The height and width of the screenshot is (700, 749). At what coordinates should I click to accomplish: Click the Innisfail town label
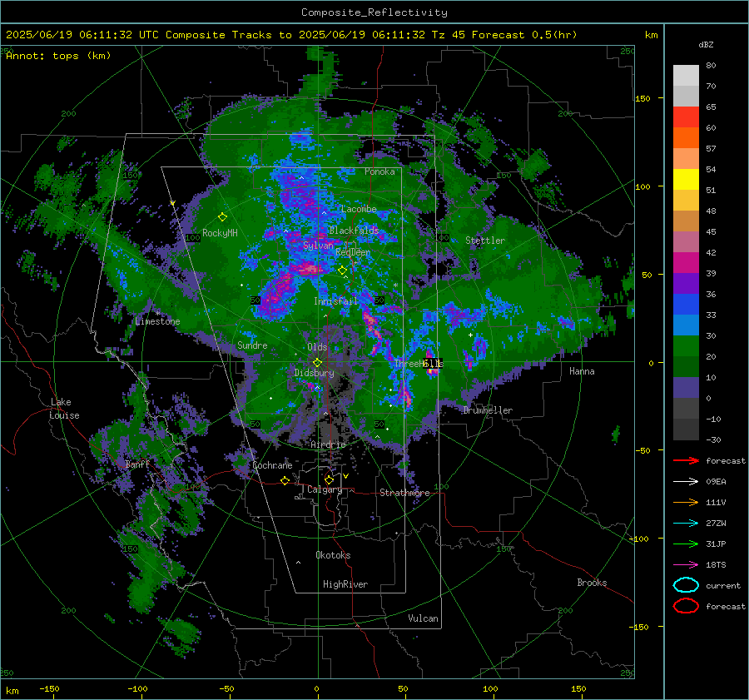(x=336, y=301)
